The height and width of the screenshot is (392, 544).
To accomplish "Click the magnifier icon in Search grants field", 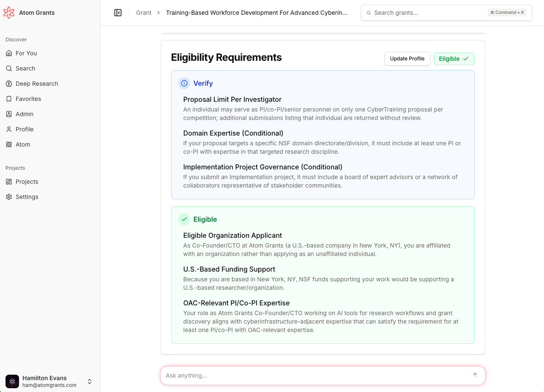I will pos(369,13).
